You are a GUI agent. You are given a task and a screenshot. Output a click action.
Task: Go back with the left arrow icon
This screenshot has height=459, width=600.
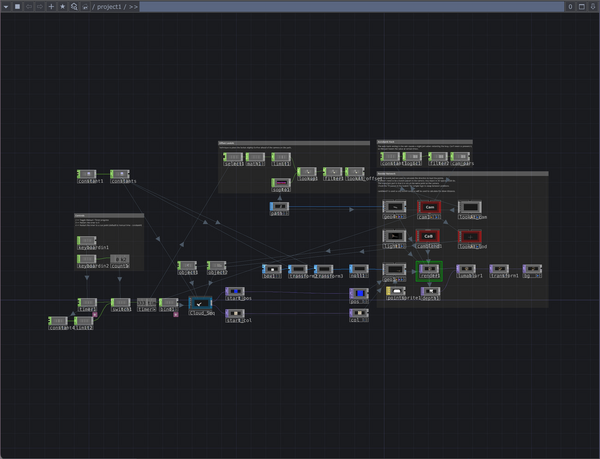point(29,7)
